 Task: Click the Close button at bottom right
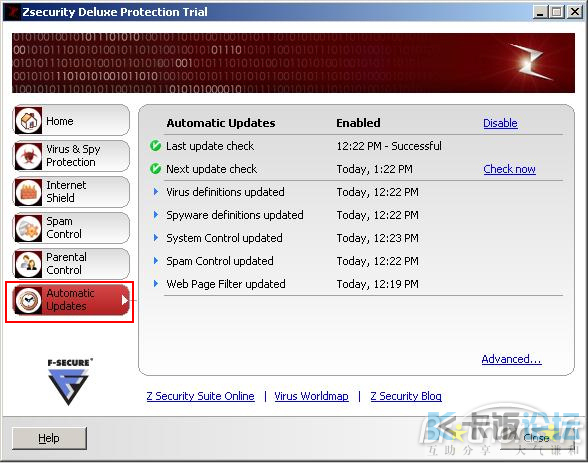pyautogui.click(x=536, y=438)
